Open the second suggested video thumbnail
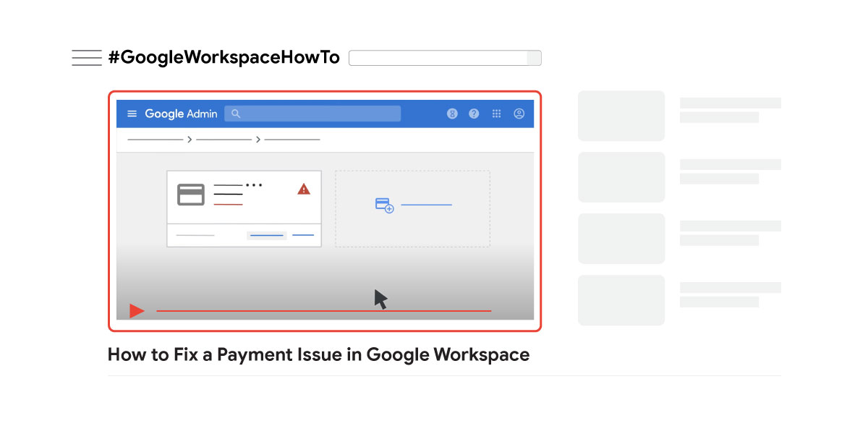 pos(621,177)
